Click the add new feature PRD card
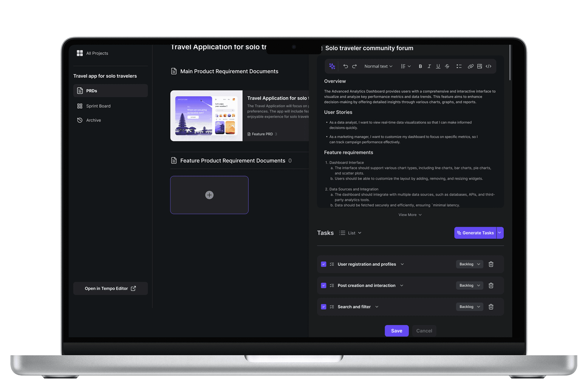 click(x=209, y=195)
